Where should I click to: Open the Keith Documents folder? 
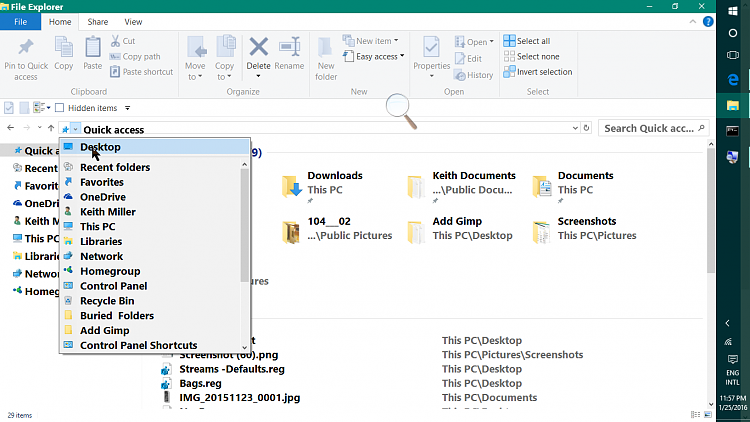click(462, 186)
